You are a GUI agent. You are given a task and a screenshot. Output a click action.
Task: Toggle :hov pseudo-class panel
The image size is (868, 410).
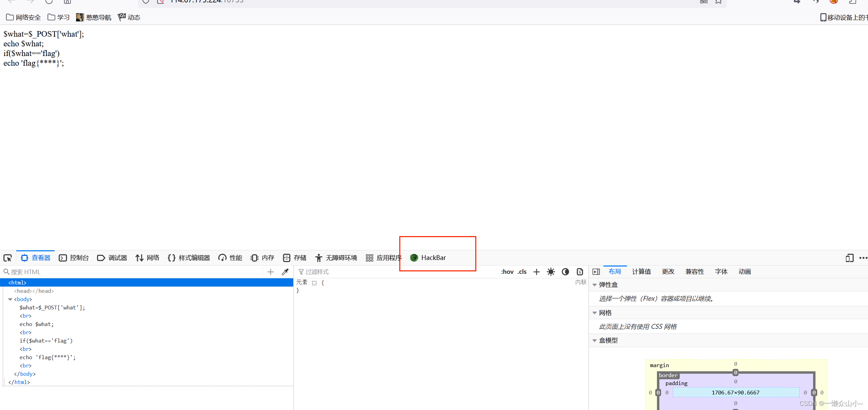[507, 272]
